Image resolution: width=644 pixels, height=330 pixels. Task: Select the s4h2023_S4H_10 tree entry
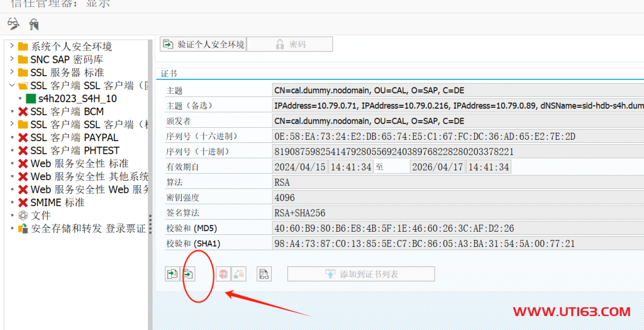tap(77, 99)
